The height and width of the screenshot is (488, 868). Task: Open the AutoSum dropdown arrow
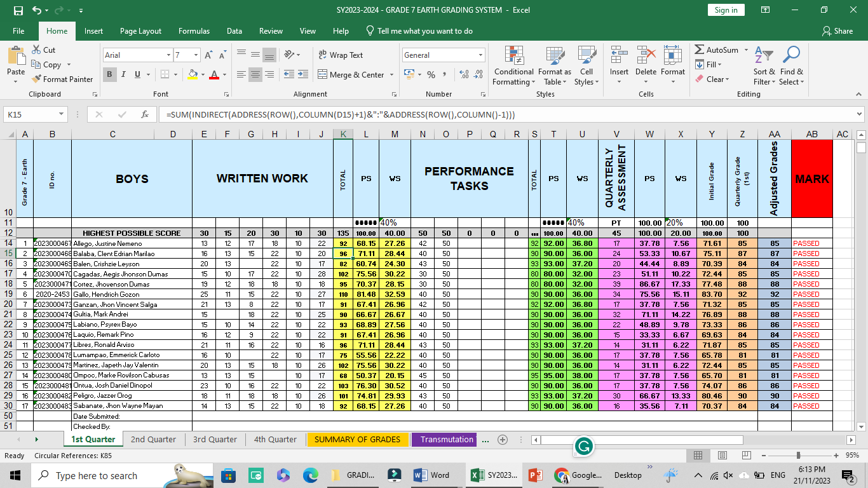[745, 50]
